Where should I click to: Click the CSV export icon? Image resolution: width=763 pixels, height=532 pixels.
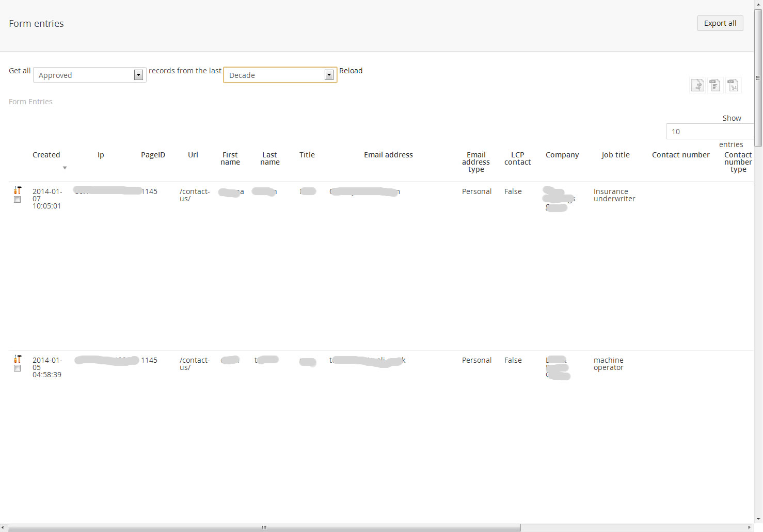[x=715, y=85]
